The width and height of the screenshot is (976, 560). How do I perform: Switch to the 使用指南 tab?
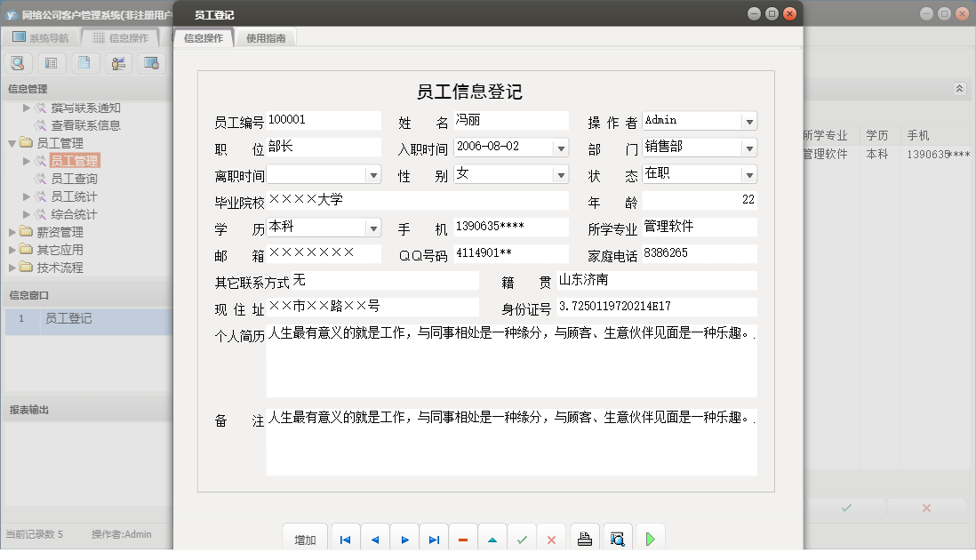coord(266,38)
